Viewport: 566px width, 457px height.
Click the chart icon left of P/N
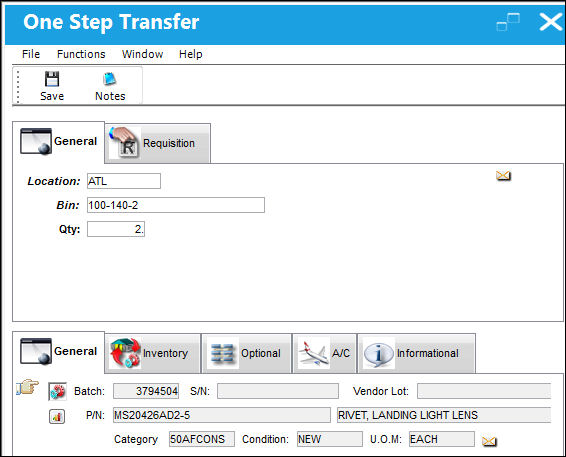pyautogui.click(x=57, y=417)
